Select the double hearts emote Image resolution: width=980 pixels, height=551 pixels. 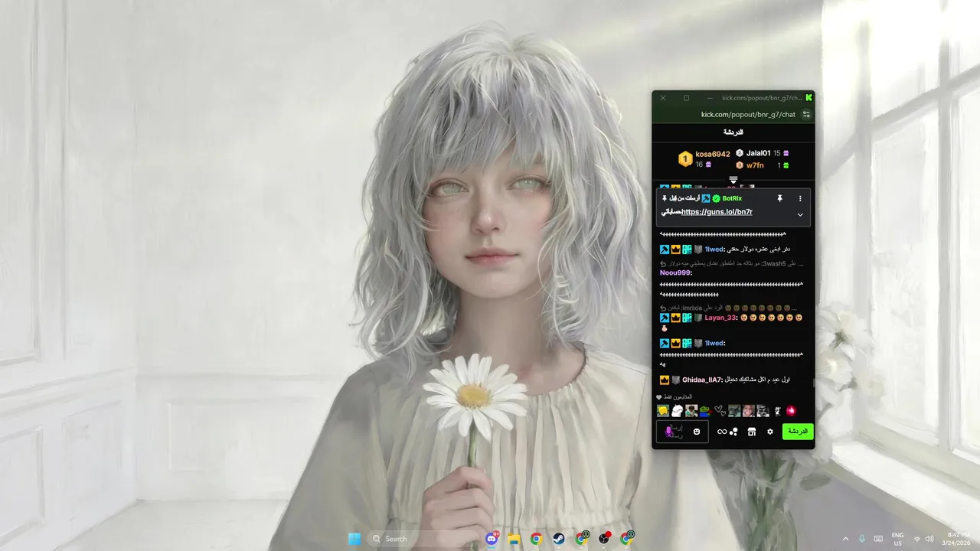click(720, 411)
